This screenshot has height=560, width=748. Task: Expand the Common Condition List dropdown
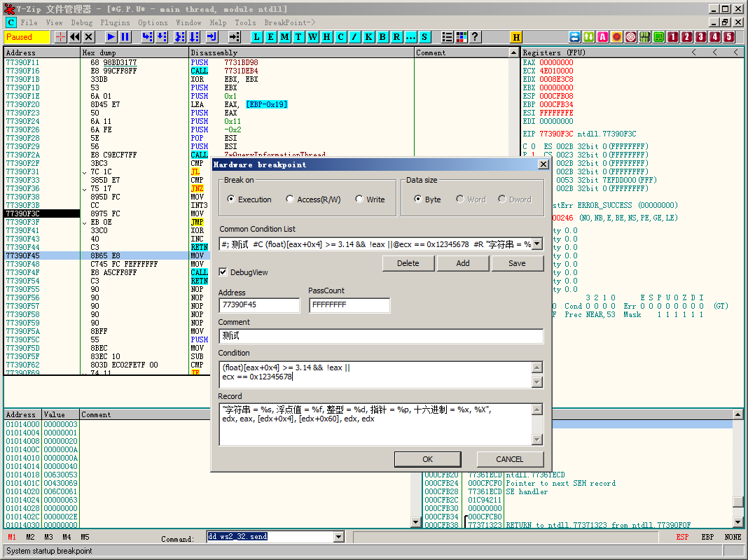coord(537,244)
